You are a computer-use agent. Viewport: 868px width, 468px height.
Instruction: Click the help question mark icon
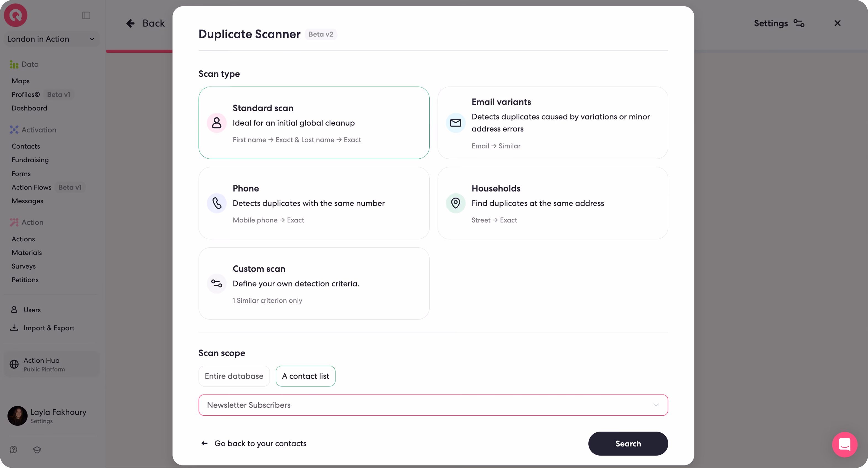coord(14,450)
